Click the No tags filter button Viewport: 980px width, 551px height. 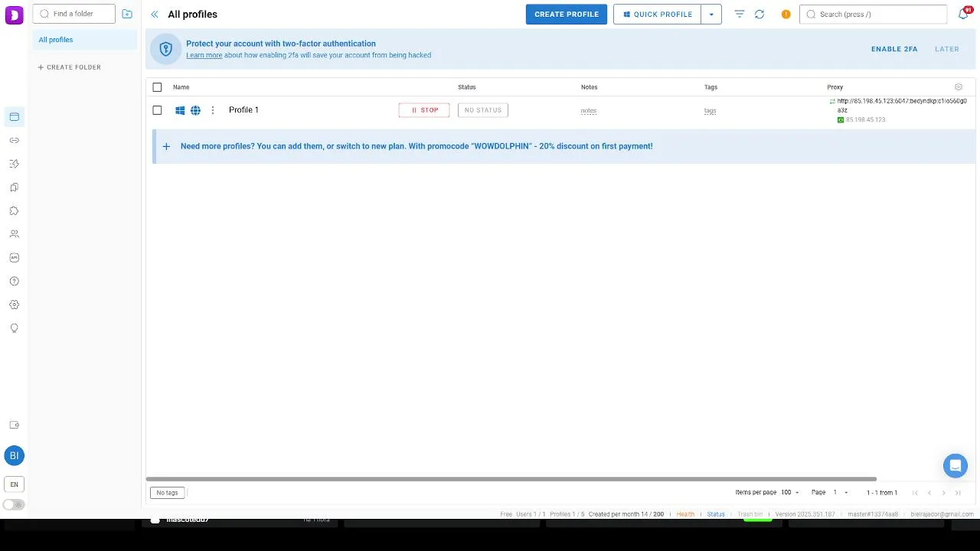[x=167, y=493]
